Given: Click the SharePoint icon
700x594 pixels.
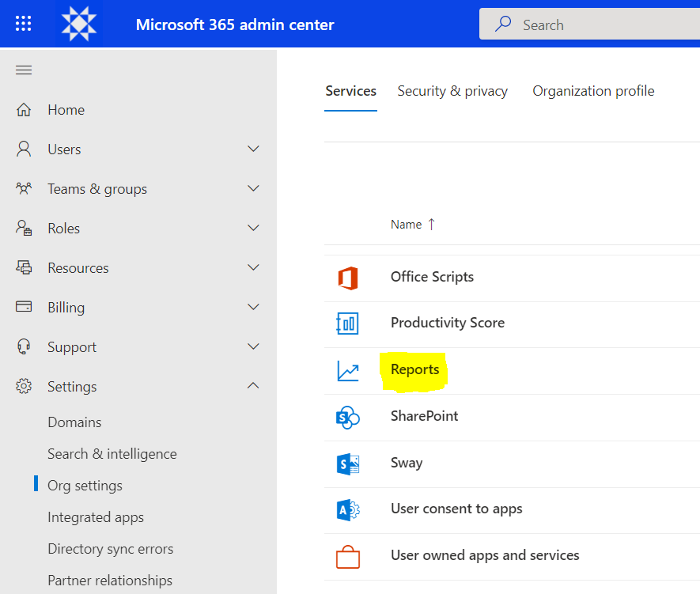Looking at the screenshot, I should point(348,418).
